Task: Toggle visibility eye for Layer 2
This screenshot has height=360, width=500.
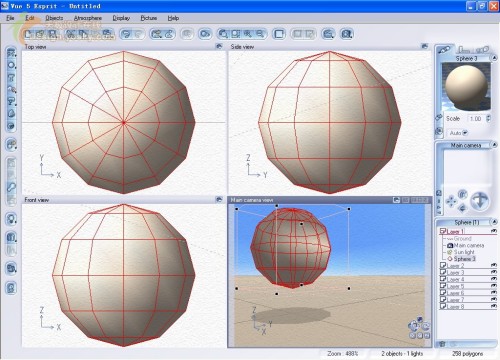Action: (x=494, y=265)
